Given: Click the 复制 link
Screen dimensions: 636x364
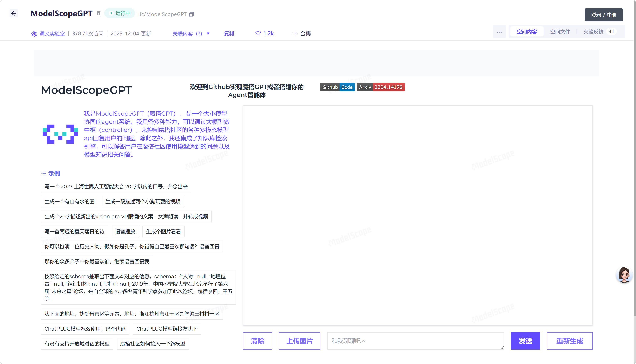Looking at the screenshot, I should point(229,33).
